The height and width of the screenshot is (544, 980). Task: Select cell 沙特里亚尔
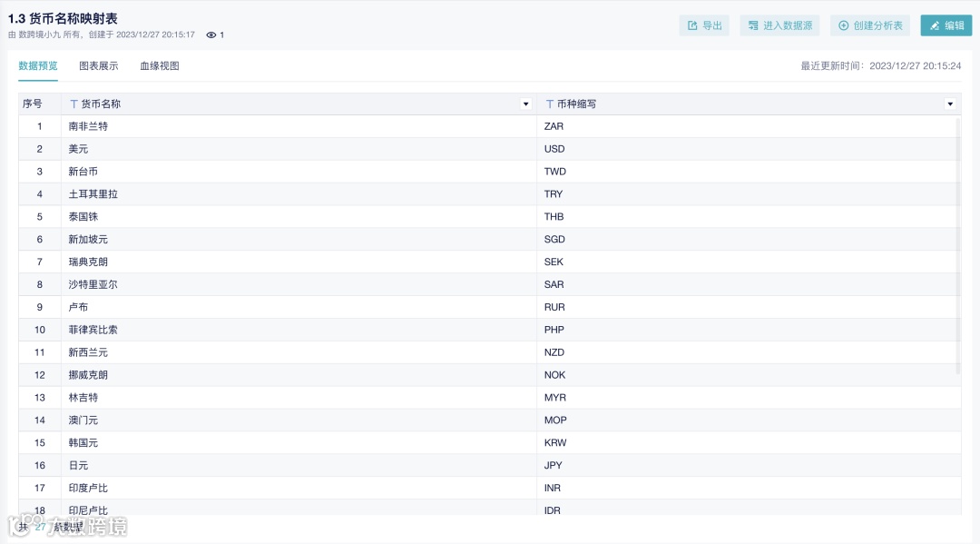(x=299, y=284)
